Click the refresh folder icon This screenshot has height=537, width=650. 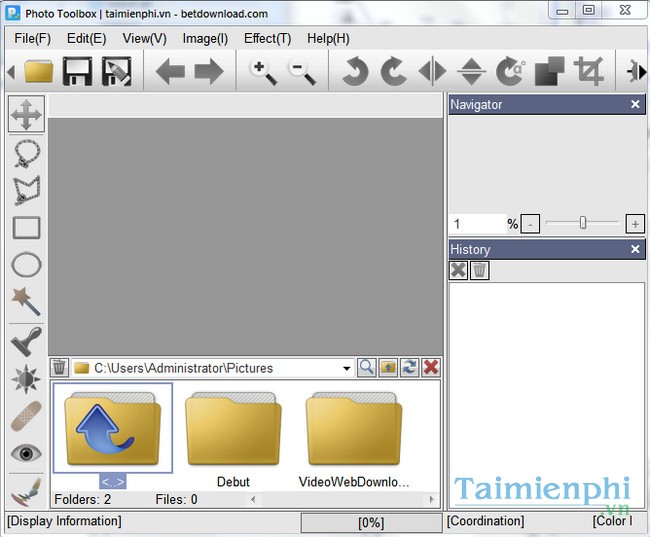pyautogui.click(x=410, y=367)
